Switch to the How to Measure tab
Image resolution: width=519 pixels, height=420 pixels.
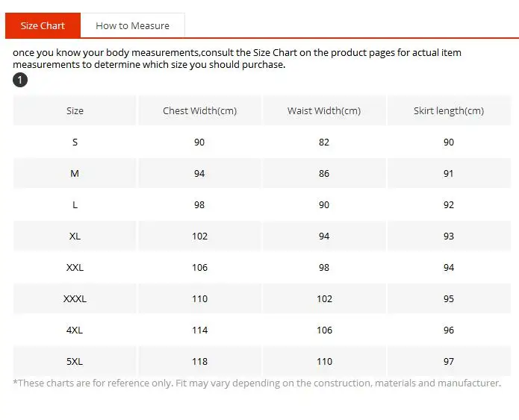132,25
